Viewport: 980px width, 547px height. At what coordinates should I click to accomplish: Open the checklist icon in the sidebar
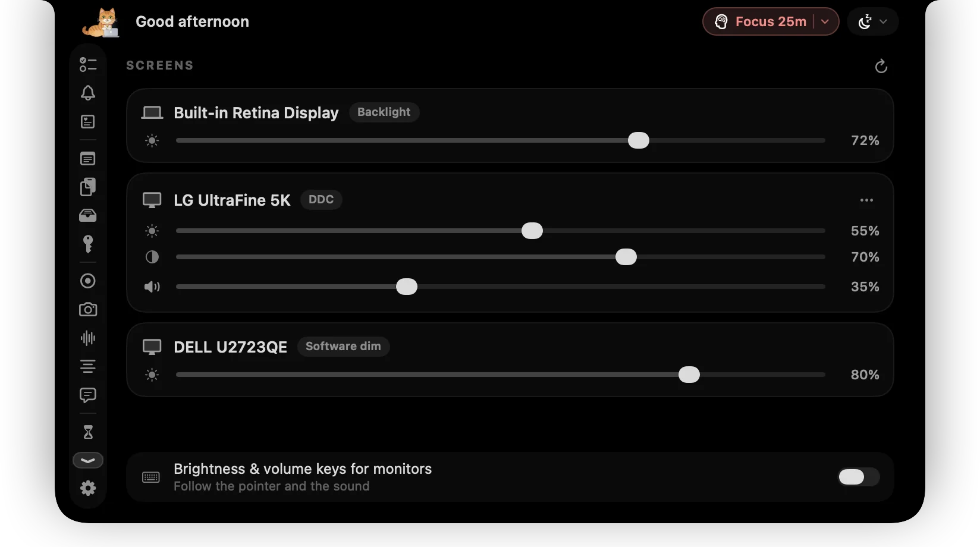coord(88,64)
